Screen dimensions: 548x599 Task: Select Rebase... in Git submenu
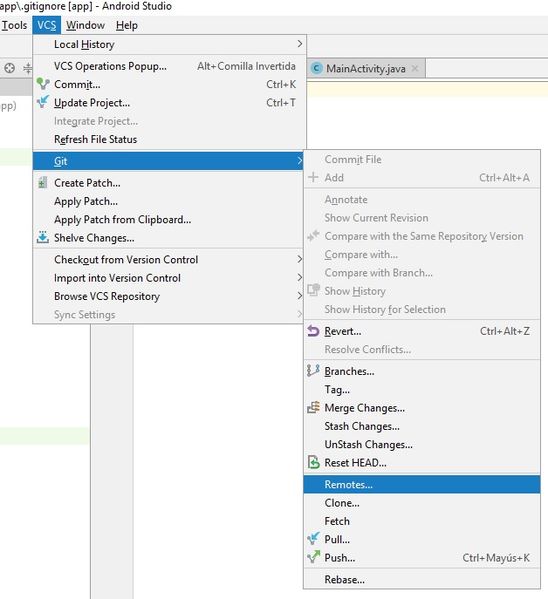(x=422, y=580)
